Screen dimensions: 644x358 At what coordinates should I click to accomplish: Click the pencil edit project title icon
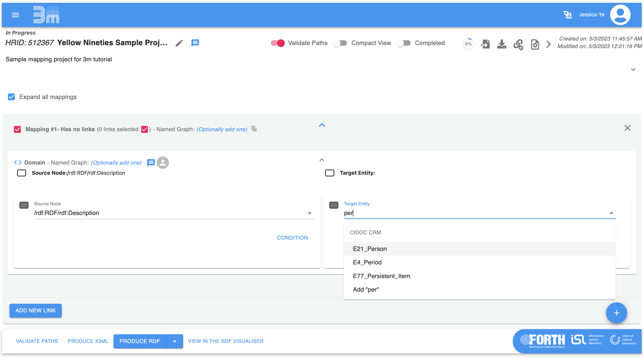point(179,43)
